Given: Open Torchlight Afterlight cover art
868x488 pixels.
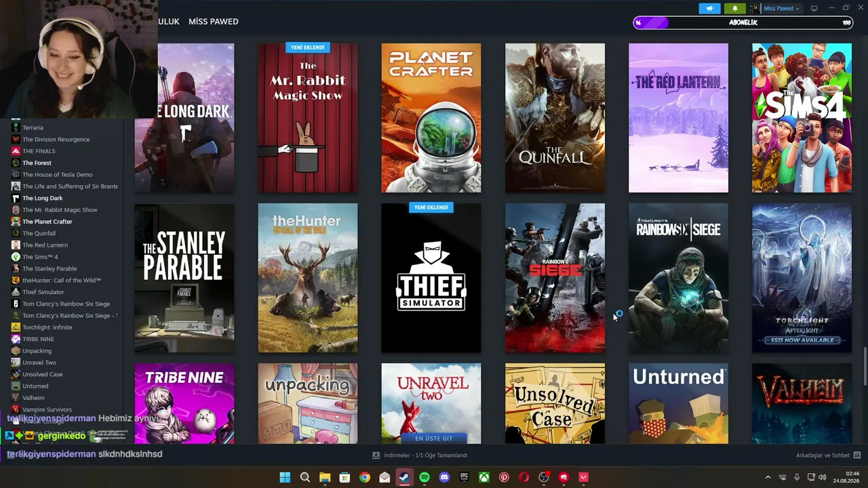Looking at the screenshot, I should pos(802,278).
